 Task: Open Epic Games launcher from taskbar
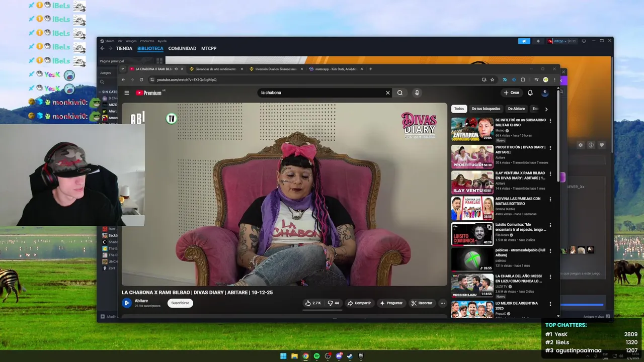pos(361,356)
